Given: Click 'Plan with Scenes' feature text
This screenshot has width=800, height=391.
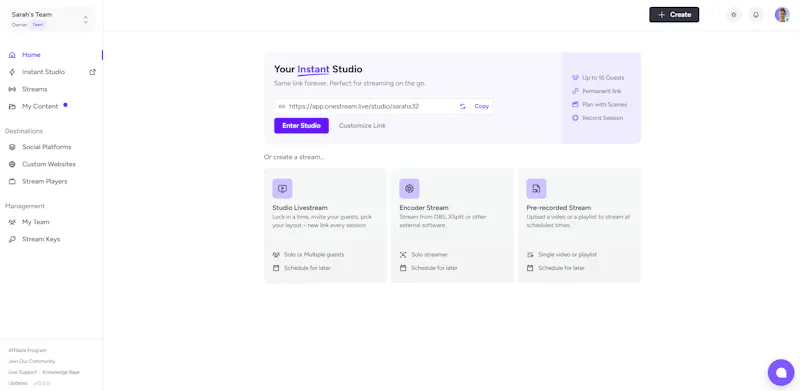Looking at the screenshot, I should [605, 105].
